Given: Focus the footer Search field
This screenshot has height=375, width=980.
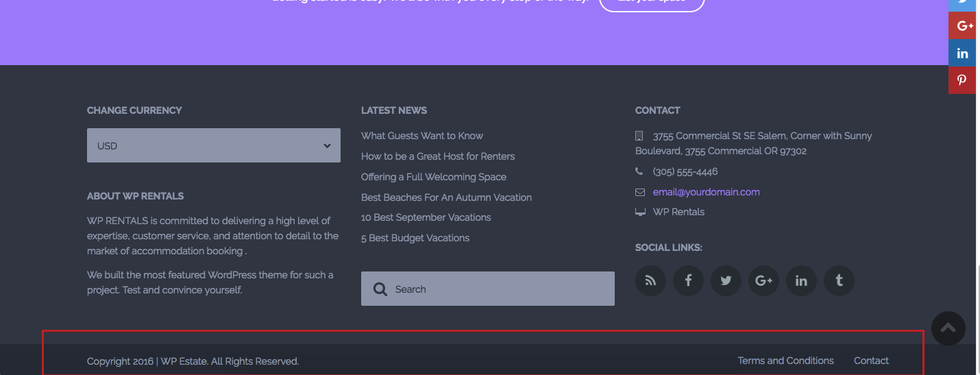Looking at the screenshot, I should [x=488, y=289].
